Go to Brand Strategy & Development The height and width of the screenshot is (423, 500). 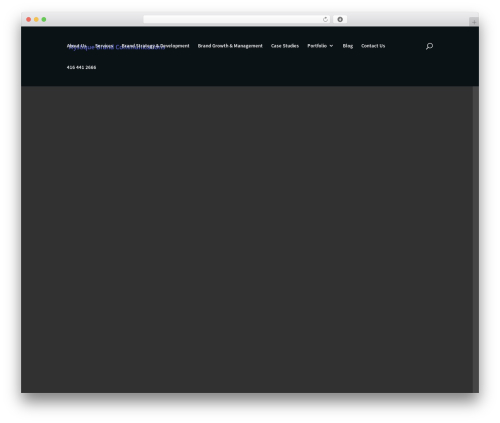point(156,46)
